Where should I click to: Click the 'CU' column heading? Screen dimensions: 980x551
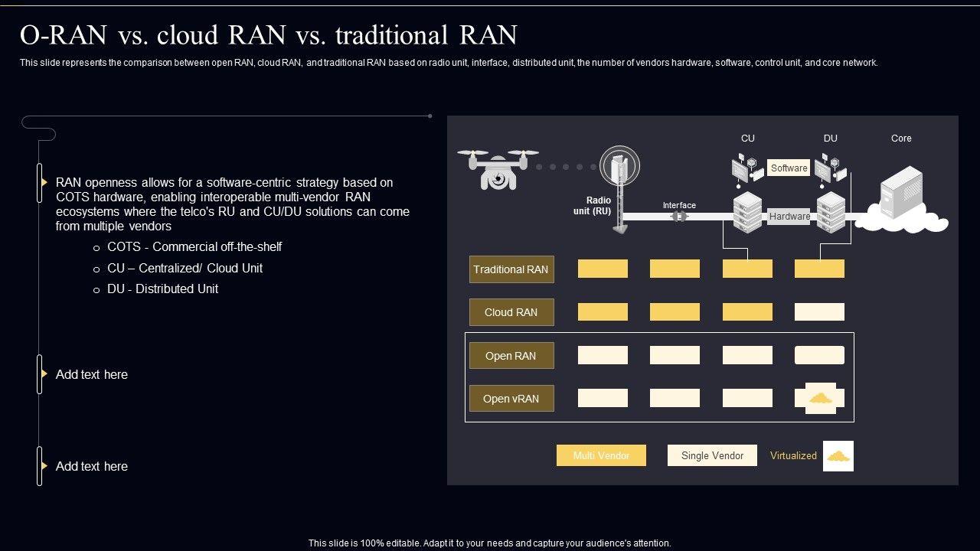(748, 139)
